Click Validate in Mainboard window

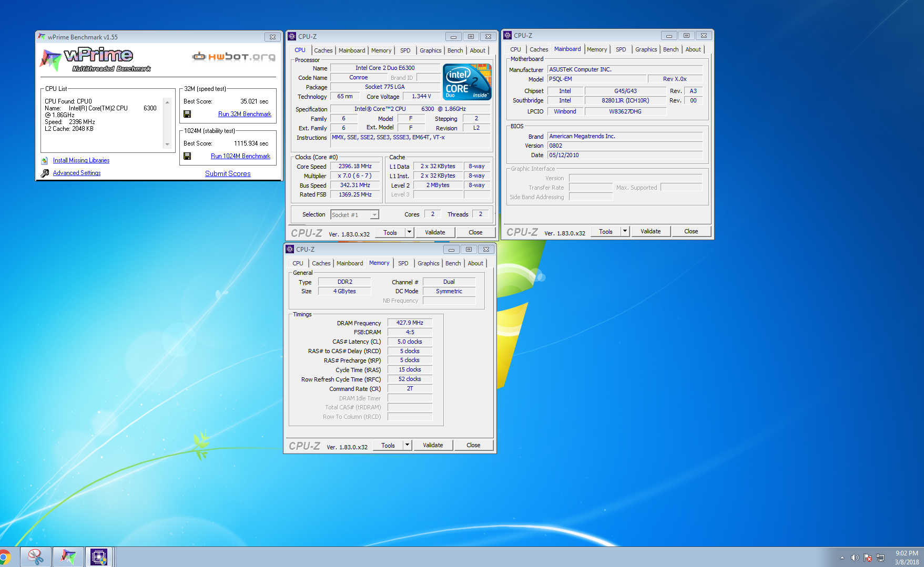coord(651,231)
